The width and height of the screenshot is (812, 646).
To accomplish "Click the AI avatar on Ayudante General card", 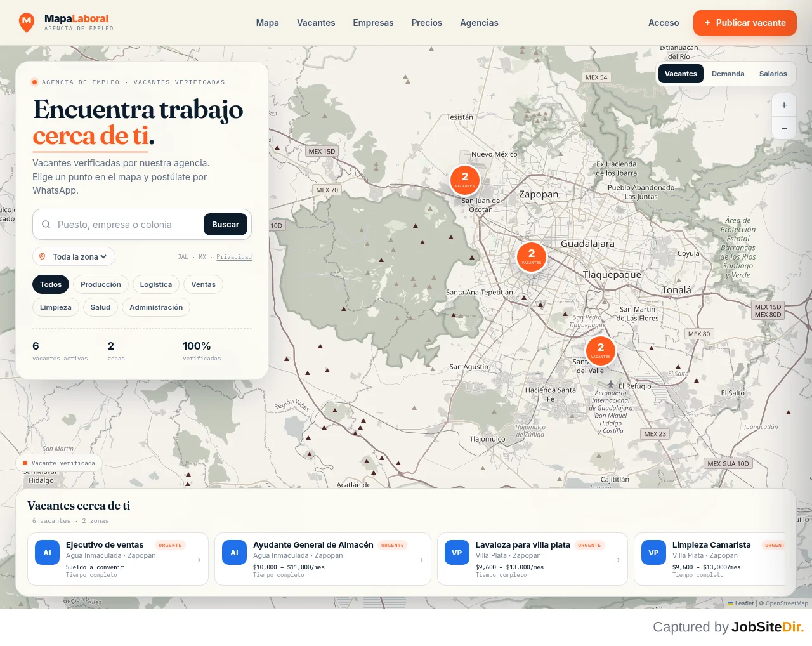I will pos(234,553).
